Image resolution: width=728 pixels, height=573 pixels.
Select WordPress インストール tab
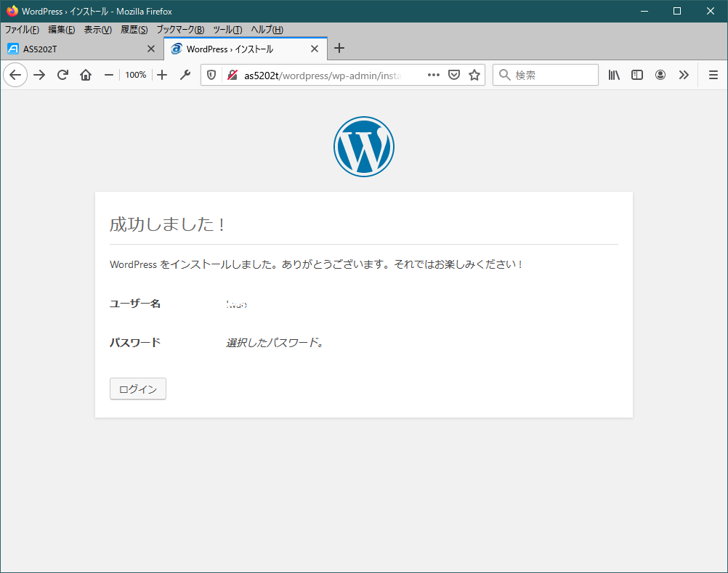(246, 49)
